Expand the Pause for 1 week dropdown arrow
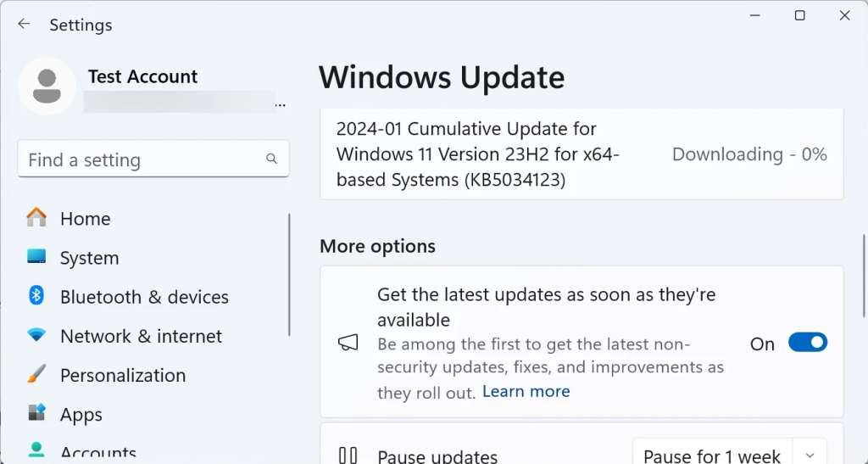Viewport: 868px width, 464px height. 810,455
